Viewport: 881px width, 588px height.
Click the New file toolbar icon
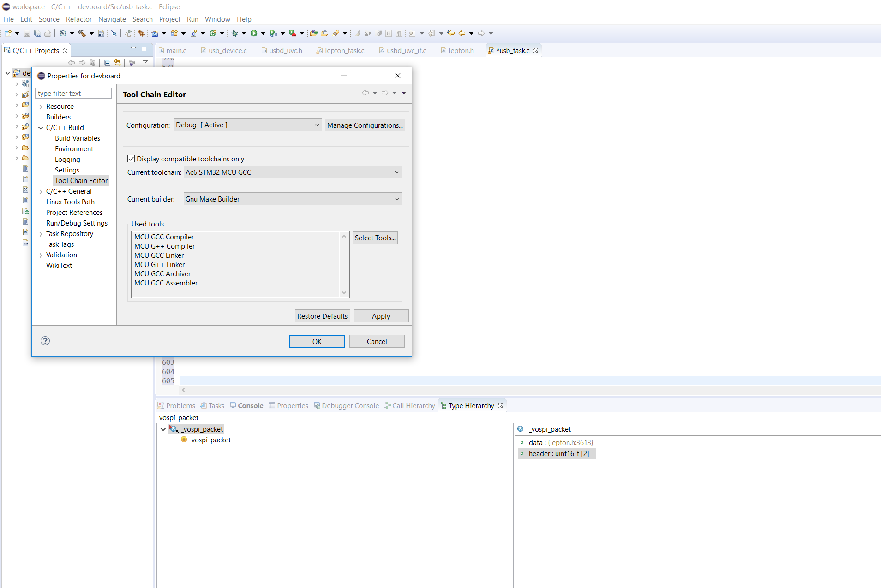pos(8,33)
